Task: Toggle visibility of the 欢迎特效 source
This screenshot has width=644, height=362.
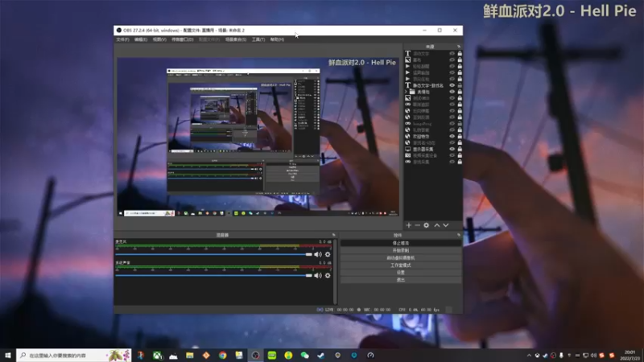Action: [452, 136]
